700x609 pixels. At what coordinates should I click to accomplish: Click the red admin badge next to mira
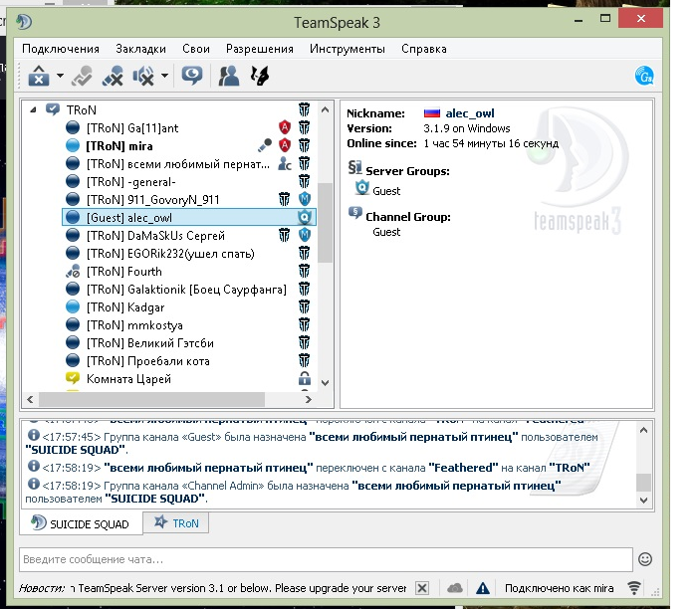(285, 145)
